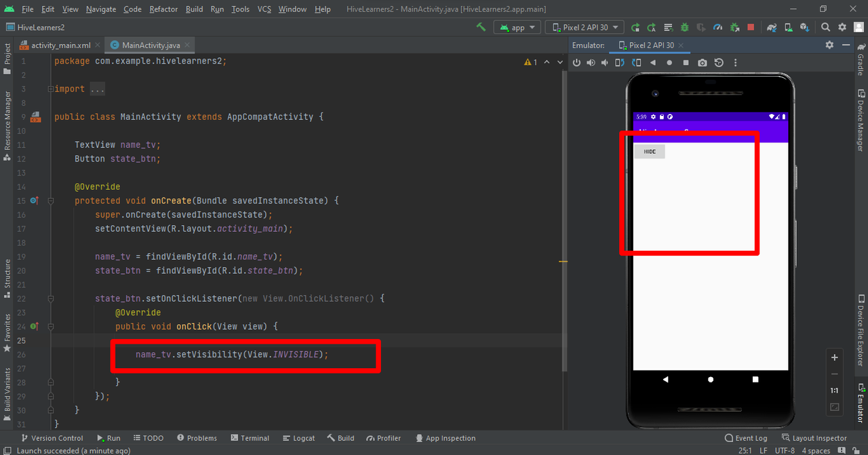Go to previous highlighted error arrow
868x455 pixels.
(x=547, y=62)
